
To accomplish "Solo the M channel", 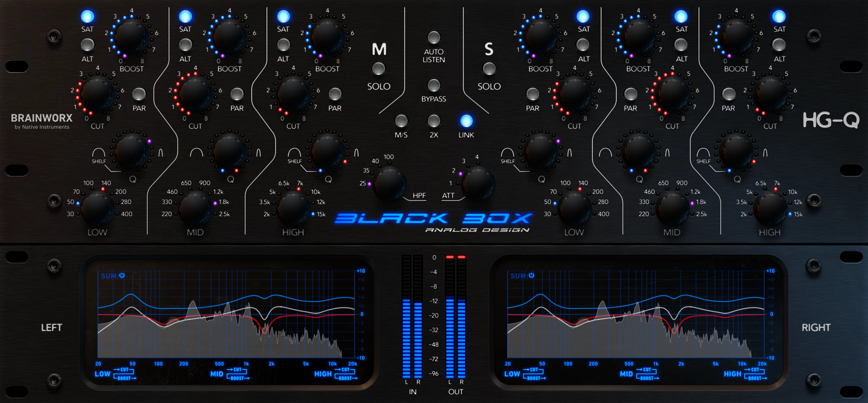I will 379,69.
